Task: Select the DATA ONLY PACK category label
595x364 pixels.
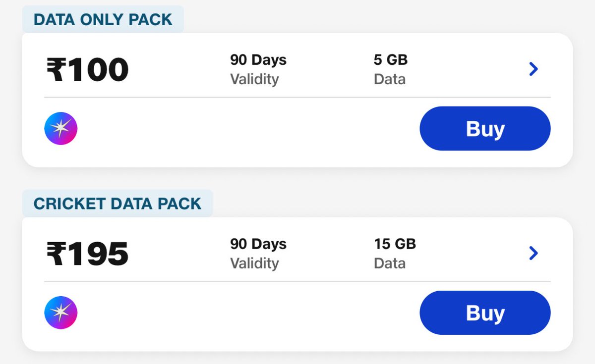Action: coord(103,19)
